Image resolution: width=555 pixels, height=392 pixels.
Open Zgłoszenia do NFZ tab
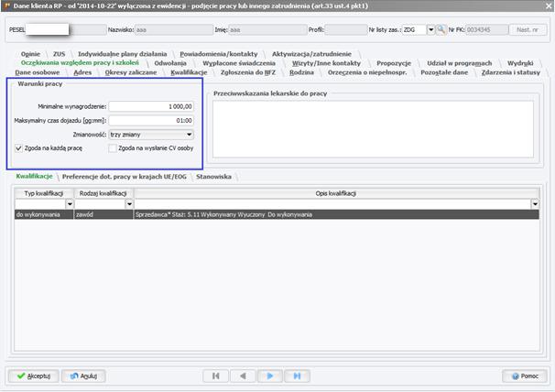[x=248, y=72]
